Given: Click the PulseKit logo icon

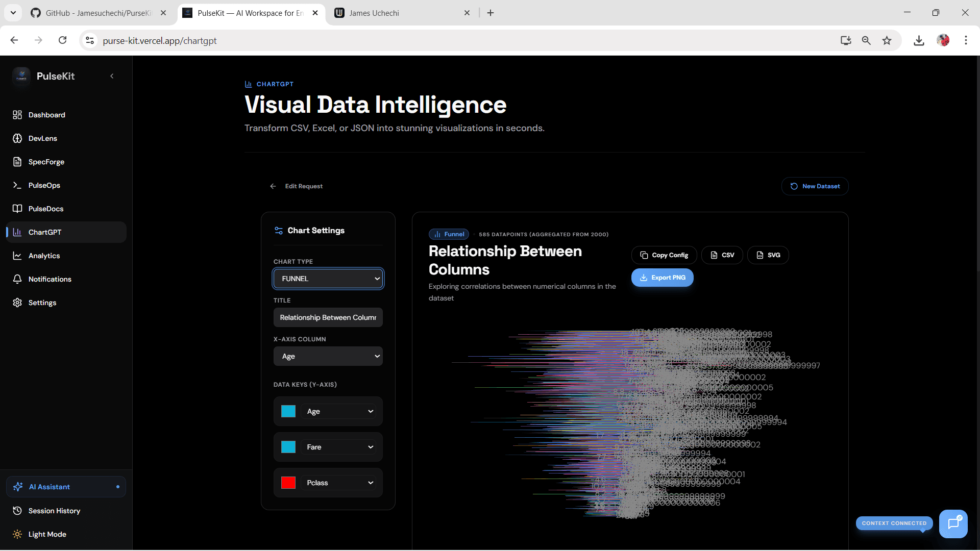Looking at the screenshot, I should 21,77.
